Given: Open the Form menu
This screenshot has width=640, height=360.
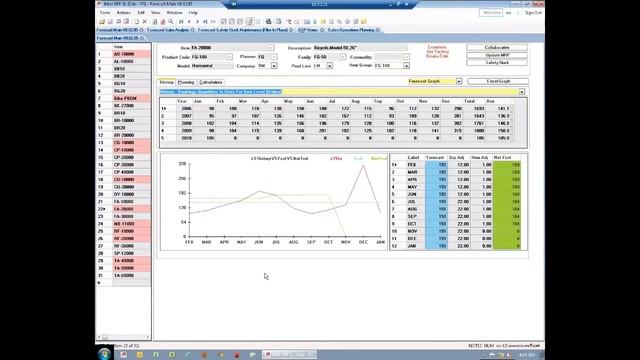Looking at the screenshot, I should pyautogui.click(x=105, y=13).
